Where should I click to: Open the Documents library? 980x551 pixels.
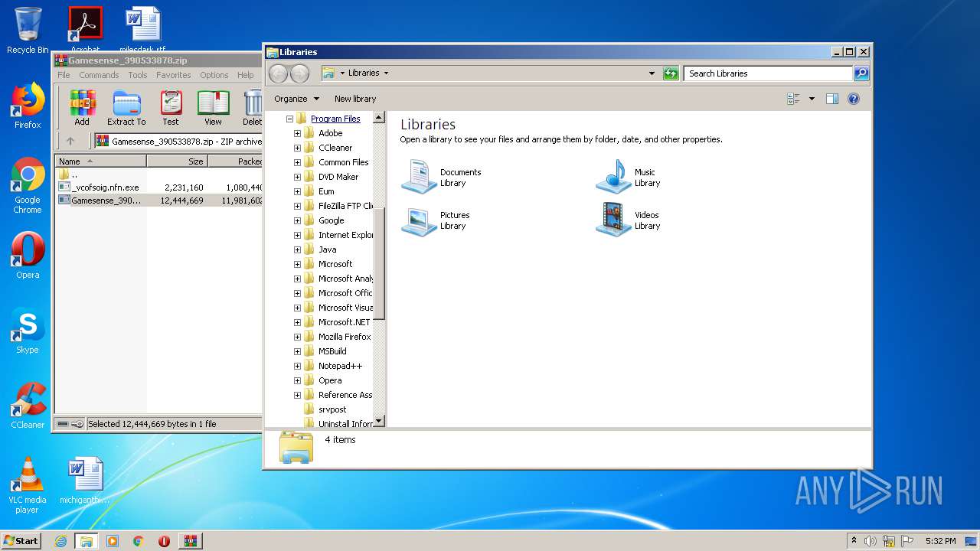(443, 177)
